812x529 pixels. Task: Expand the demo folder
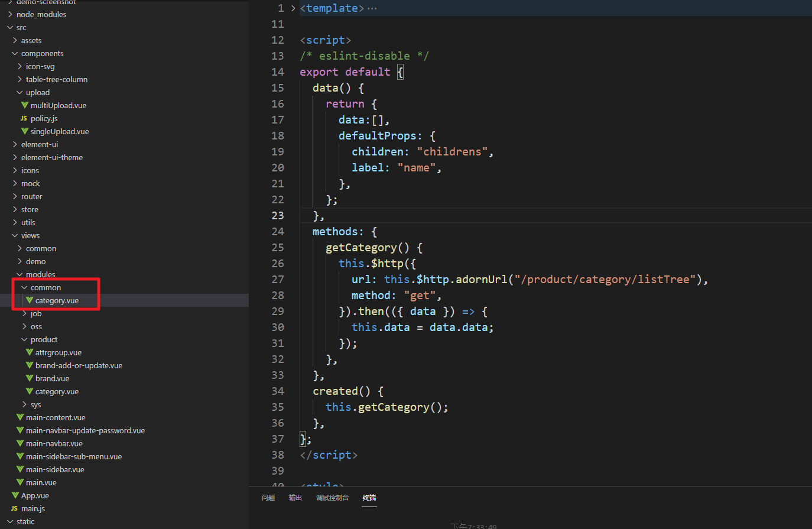pos(20,261)
